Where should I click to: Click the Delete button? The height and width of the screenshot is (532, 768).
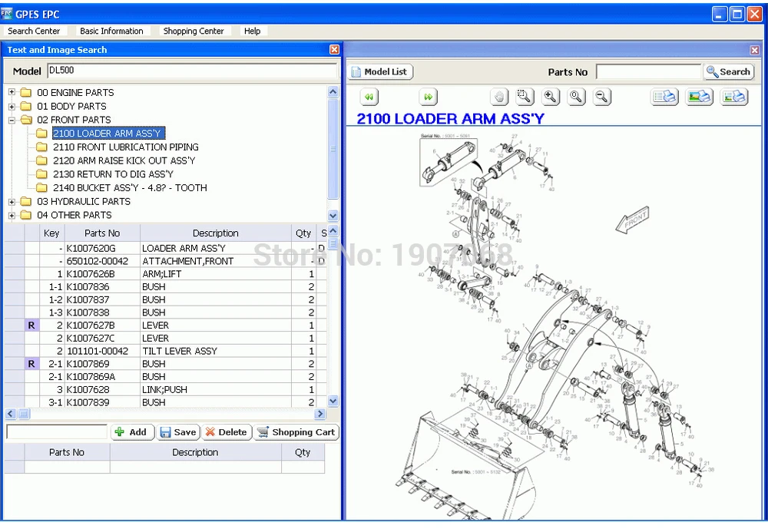(227, 432)
